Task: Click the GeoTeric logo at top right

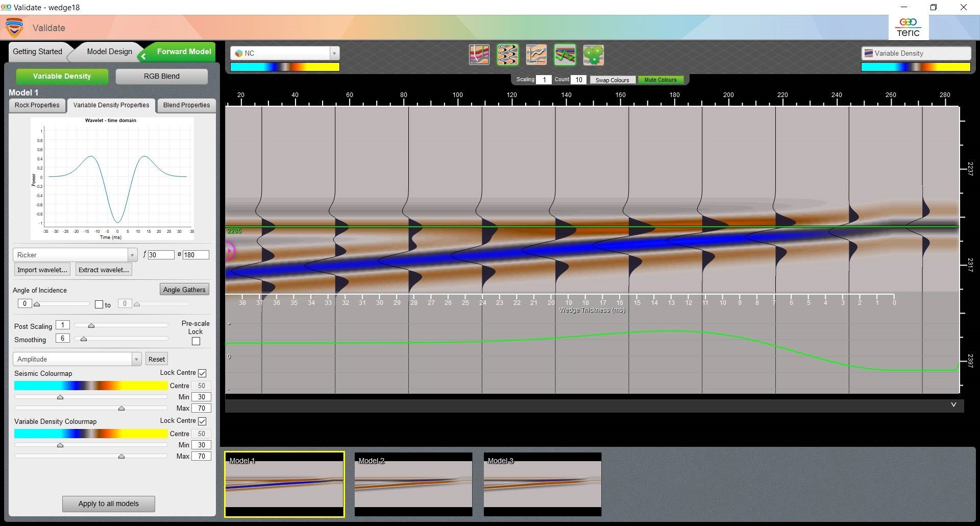Action: coord(909,28)
